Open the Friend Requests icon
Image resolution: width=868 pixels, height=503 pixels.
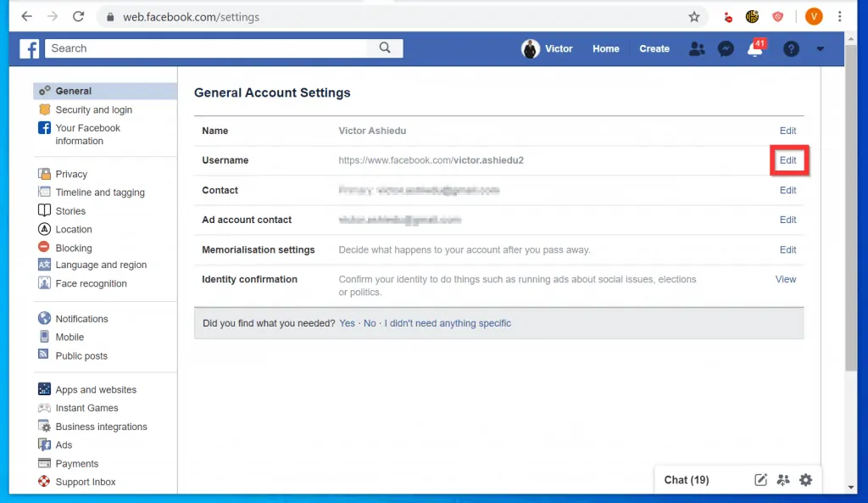point(697,48)
